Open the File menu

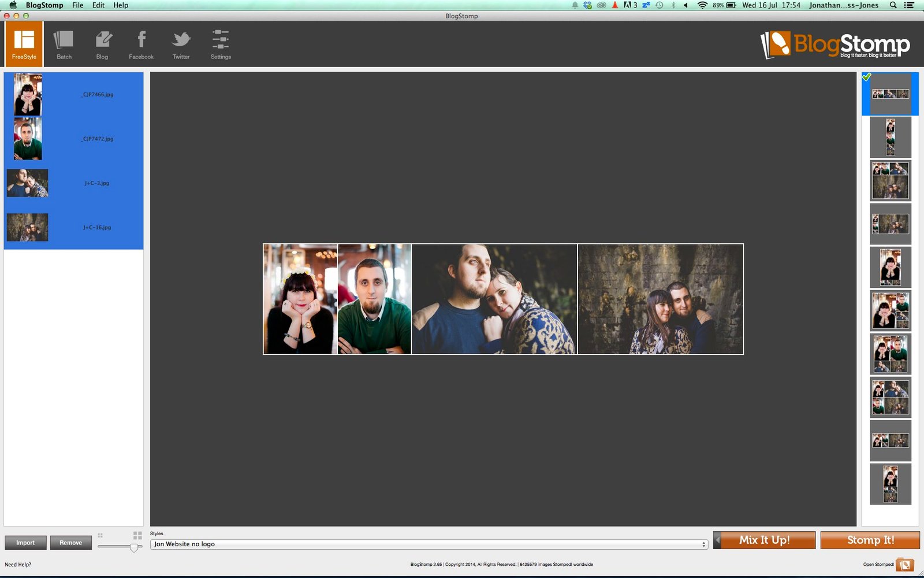(77, 5)
